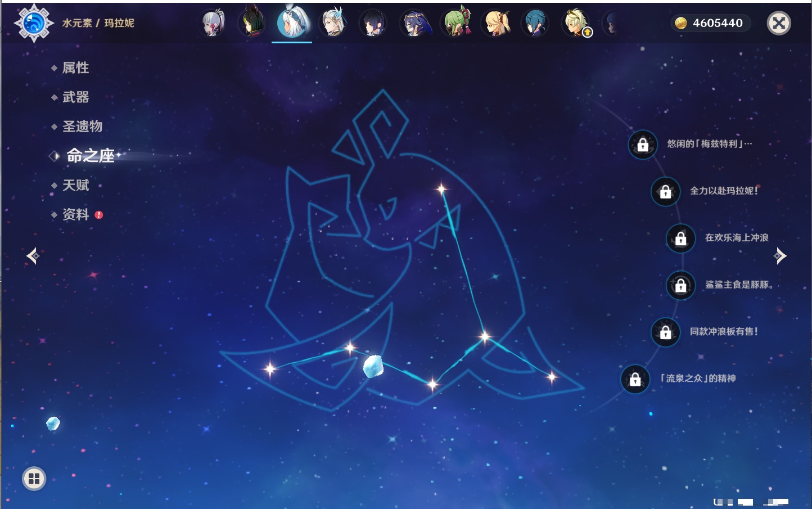Open the locked constellation 全力以赴玛拉妮!
This screenshot has height=509, width=812.
coord(665,191)
